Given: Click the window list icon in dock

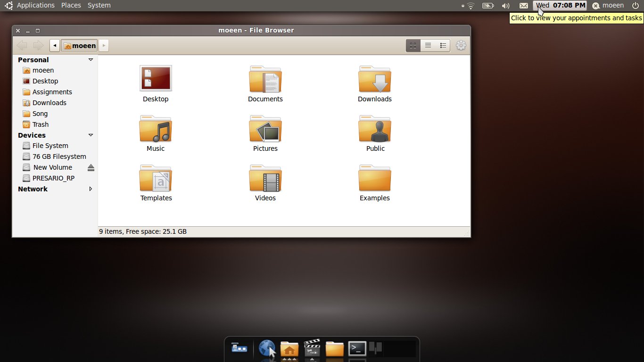Looking at the screenshot, I should tap(239, 348).
